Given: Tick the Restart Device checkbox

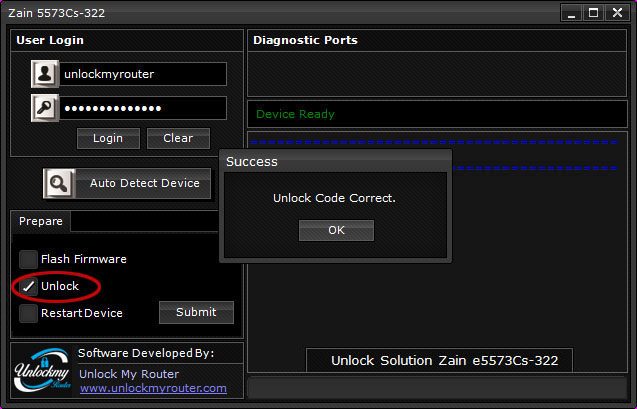Looking at the screenshot, I should click(x=28, y=313).
